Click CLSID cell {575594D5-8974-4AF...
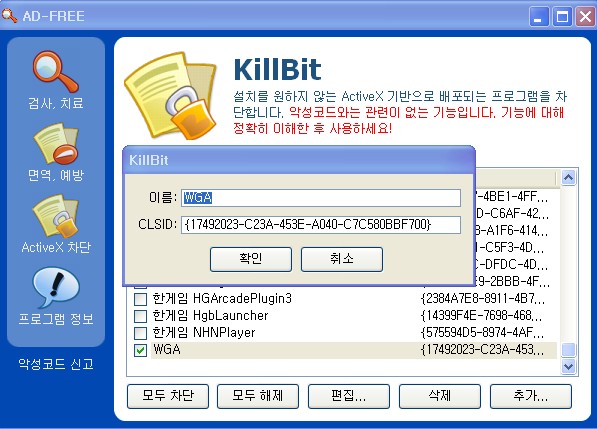The image size is (597, 429). (482, 333)
